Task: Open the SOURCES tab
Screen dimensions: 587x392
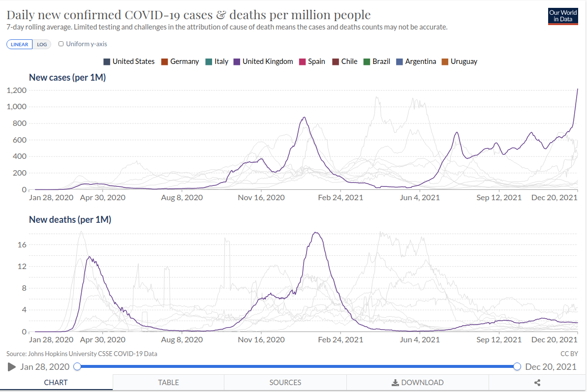Action: tap(285, 383)
